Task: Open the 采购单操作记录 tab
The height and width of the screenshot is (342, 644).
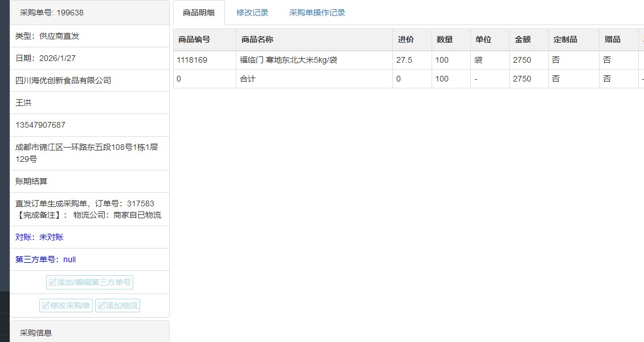Action: (317, 13)
